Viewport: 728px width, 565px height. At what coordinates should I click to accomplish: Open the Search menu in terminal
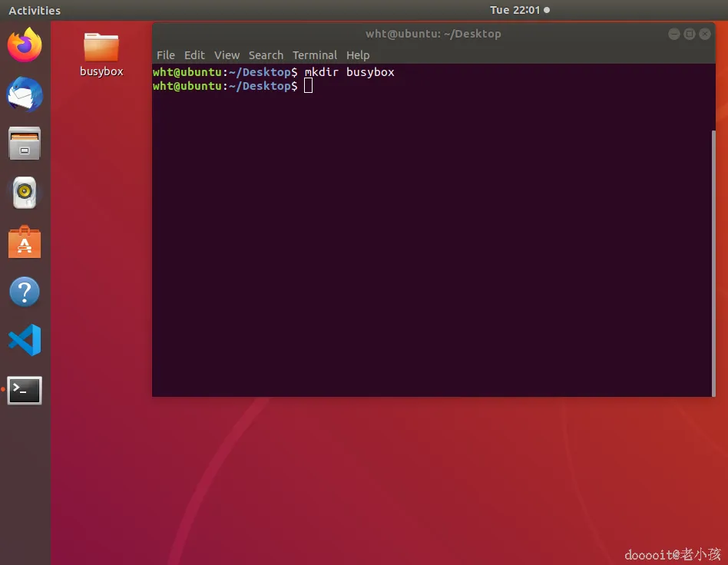266,55
